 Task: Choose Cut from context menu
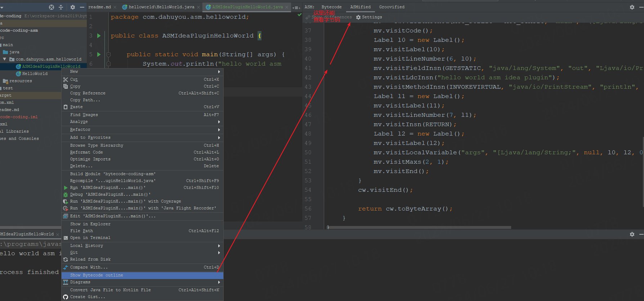[142, 79]
